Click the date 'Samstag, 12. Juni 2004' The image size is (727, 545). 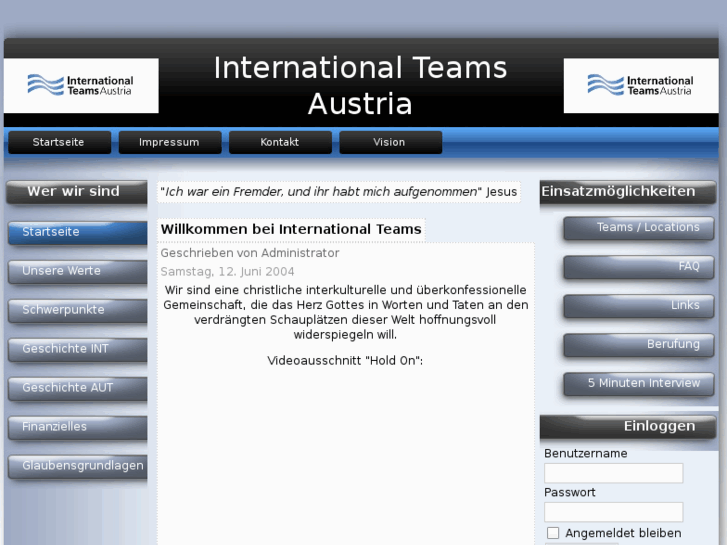coord(227,271)
